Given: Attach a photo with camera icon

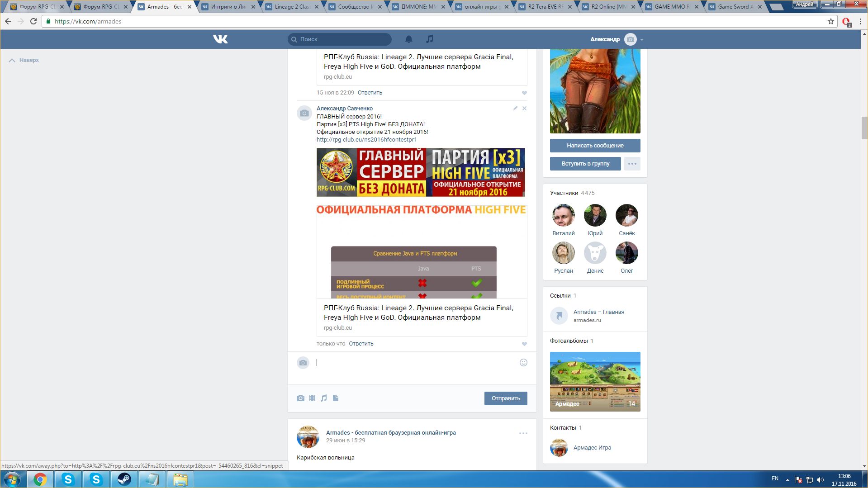Looking at the screenshot, I should click(x=300, y=398).
